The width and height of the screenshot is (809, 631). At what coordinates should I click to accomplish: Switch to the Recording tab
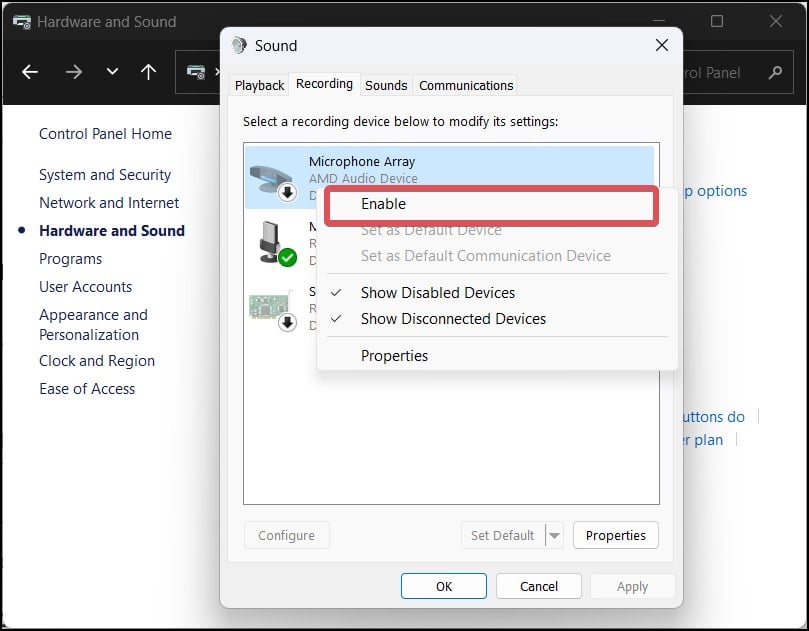point(325,84)
